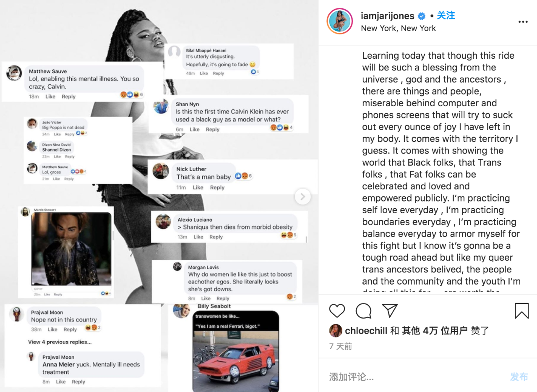537x392 pixels.
Task: Follow iamjarijones with 关注 button
Action: pos(446,16)
